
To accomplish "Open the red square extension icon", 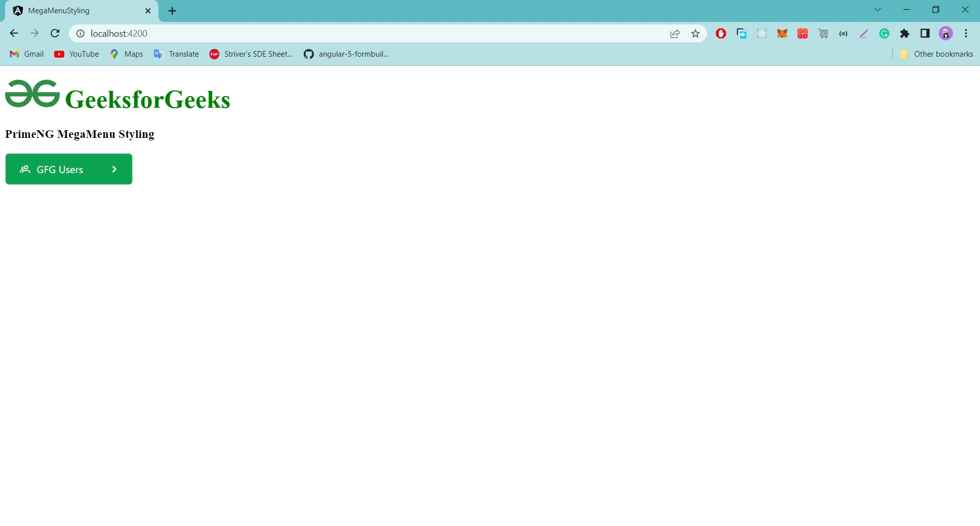I will (803, 34).
